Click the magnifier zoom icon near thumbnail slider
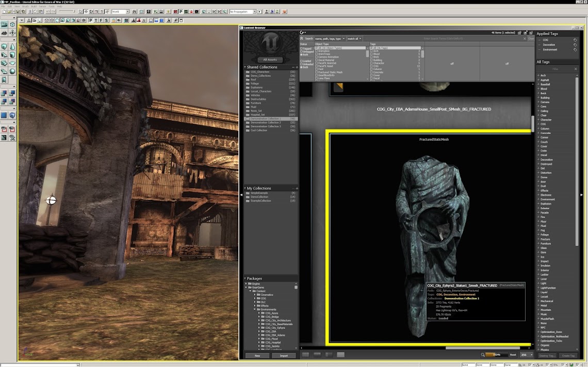The width and height of the screenshot is (588, 367). [483, 355]
